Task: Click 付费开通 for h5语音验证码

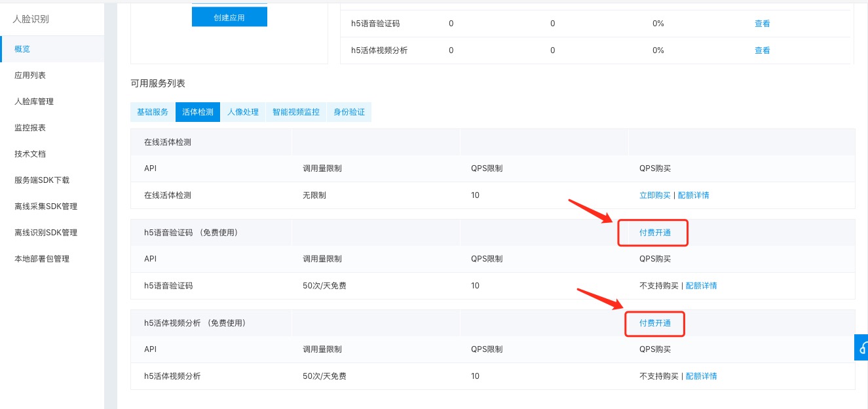Action: pos(655,233)
